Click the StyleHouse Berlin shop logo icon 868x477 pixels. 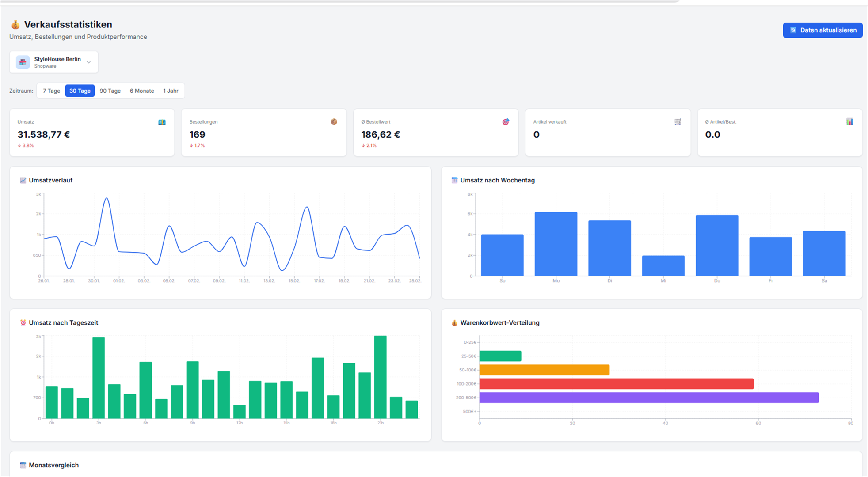click(x=23, y=62)
